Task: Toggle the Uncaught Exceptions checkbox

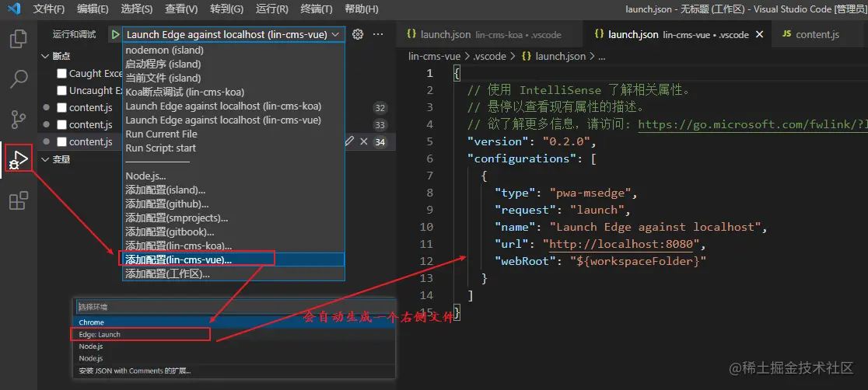Action: tap(62, 91)
